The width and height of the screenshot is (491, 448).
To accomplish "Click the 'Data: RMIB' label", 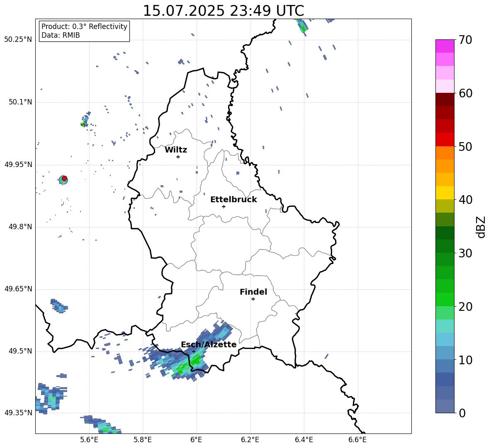I will 61,35.
